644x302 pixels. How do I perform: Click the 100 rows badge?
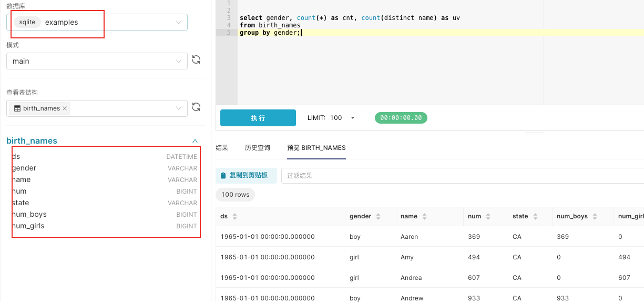[235, 195]
